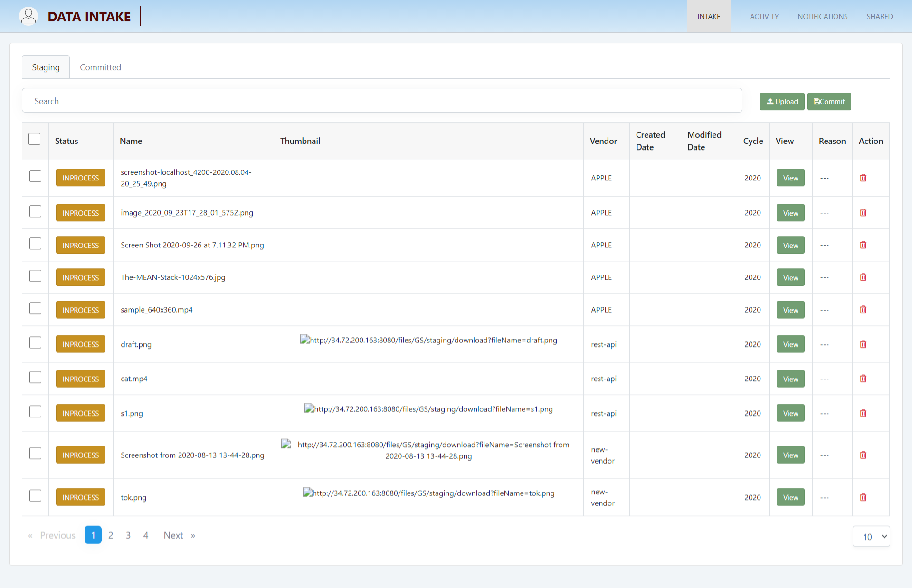Open the ACTIVITY nav item
This screenshot has width=912, height=588.
tap(764, 16)
